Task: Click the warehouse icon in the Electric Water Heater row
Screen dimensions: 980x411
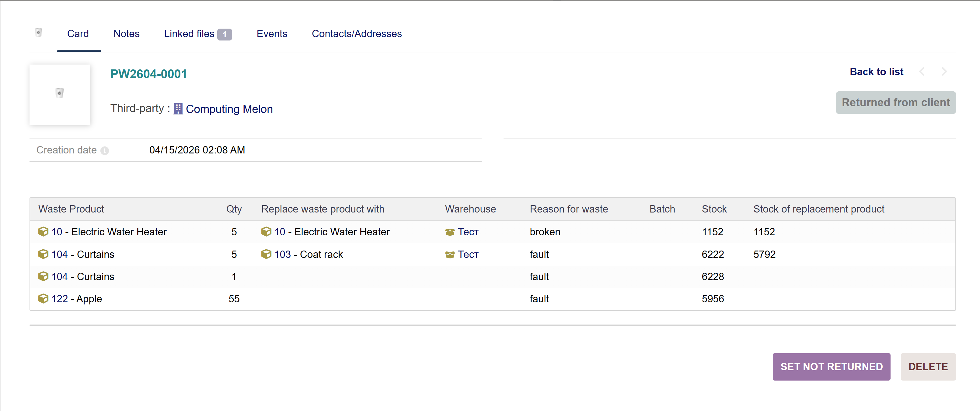Action: [x=450, y=232]
